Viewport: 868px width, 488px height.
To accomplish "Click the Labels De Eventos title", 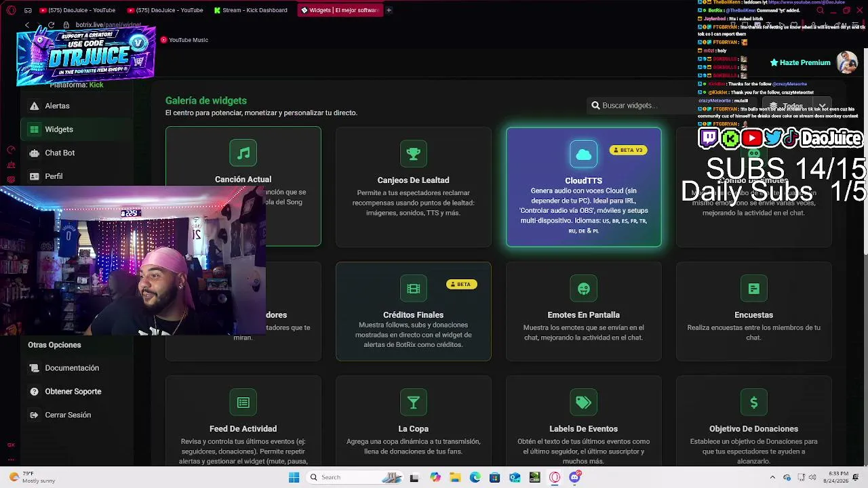I will pyautogui.click(x=583, y=429).
